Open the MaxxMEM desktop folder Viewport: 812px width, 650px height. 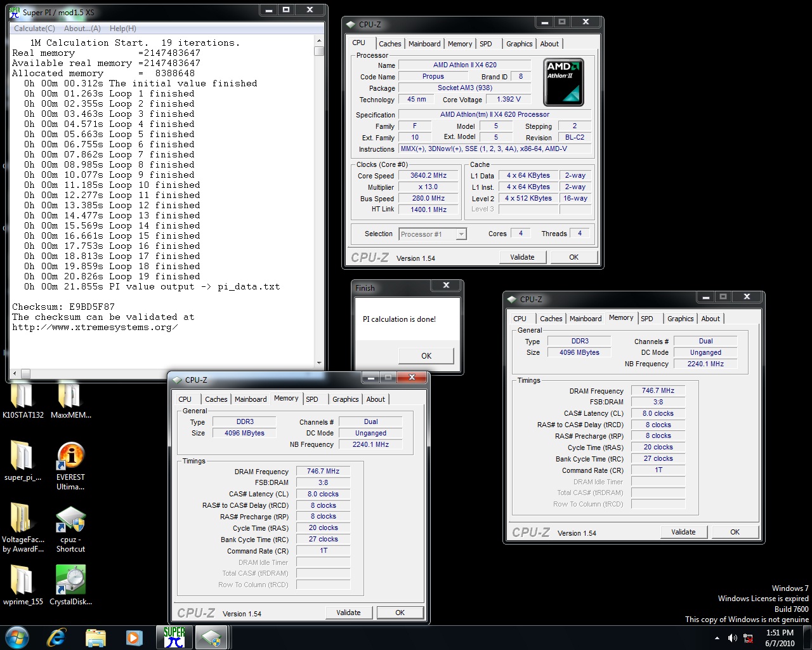point(70,400)
